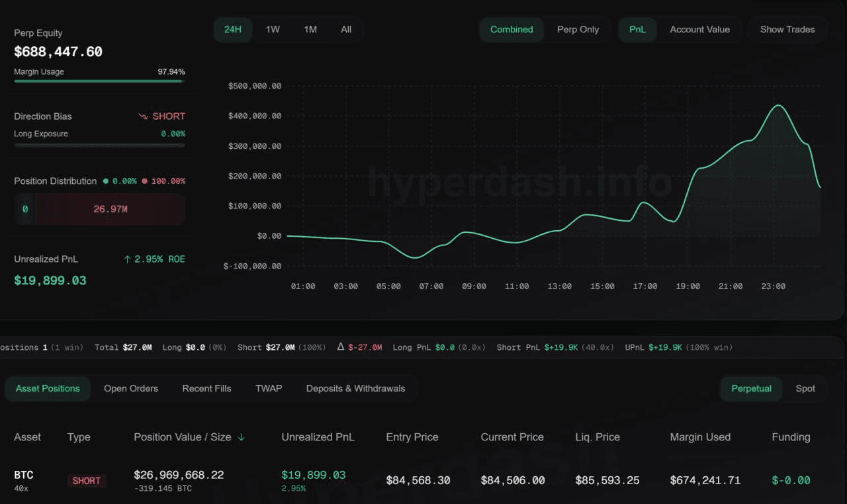Image resolution: width=847 pixels, height=504 pixels.
Task: Open the TWAP tab
Action: (x=269, y=388)
